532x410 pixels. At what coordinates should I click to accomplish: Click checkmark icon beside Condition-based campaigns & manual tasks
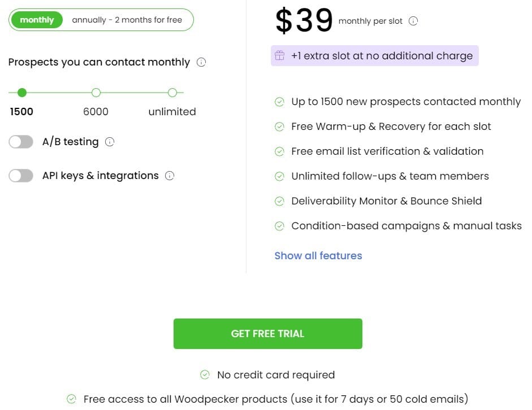pyautogui.click(x=279, y=226)
